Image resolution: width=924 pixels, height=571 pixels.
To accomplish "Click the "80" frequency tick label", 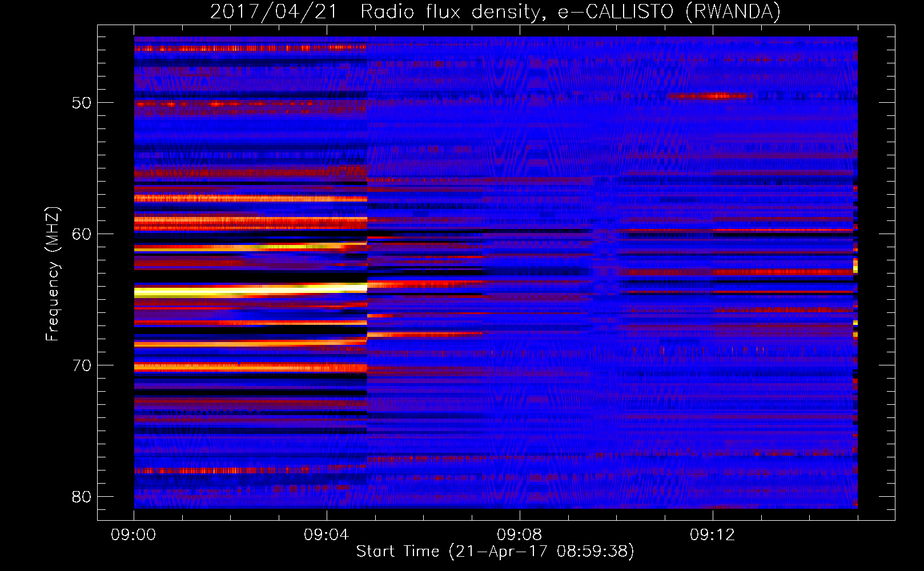I will tap(82, 497).
